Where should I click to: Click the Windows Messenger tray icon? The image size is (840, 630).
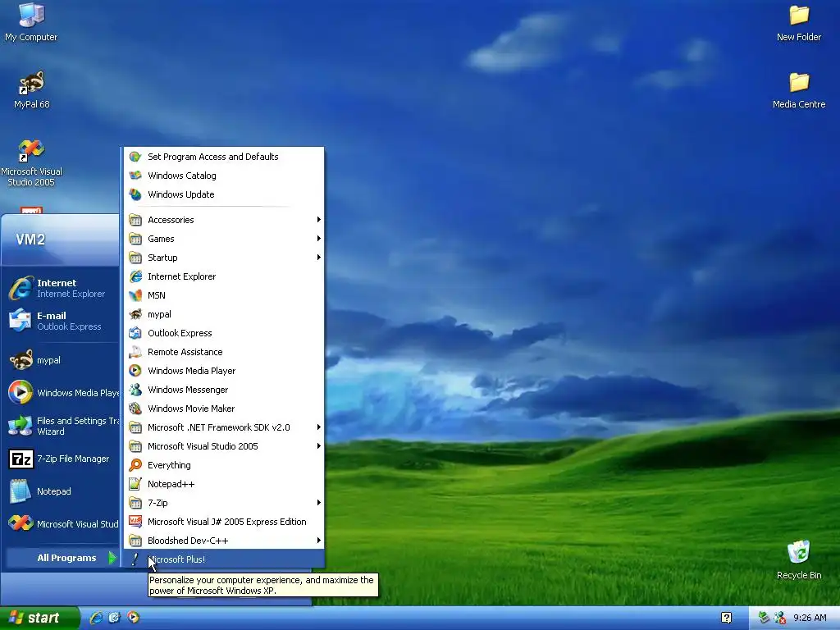[779, 618]
